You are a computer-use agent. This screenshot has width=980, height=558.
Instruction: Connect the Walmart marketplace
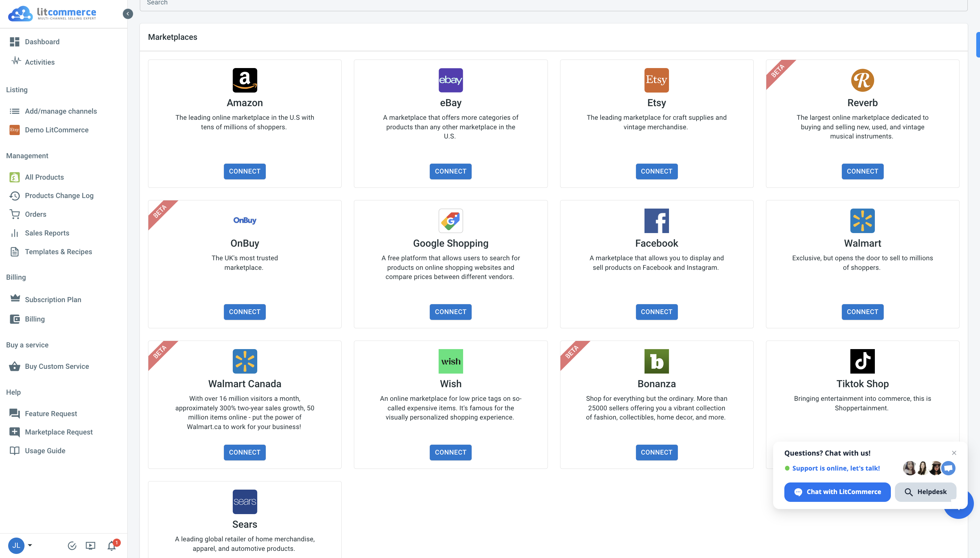pos(862,312)
